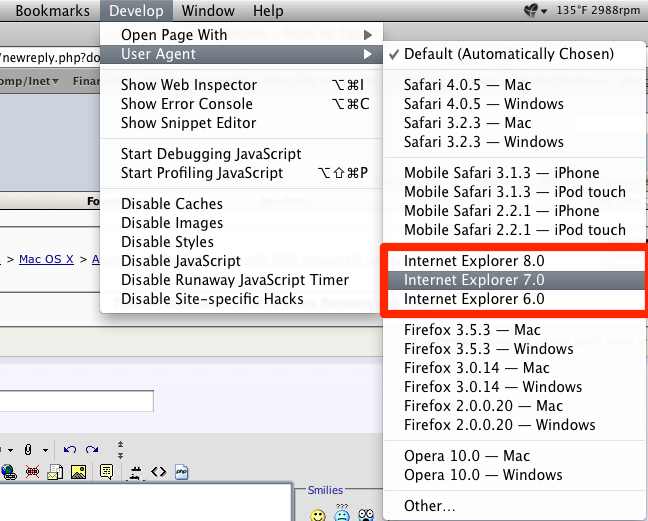Select Mobile Safari 3.1.3 — iPod touch

(x=515, y=192)
